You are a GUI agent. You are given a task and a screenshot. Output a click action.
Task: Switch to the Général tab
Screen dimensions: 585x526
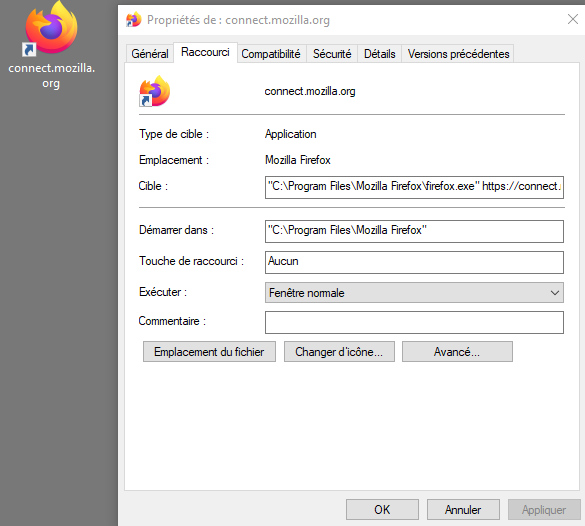point(150,54)
